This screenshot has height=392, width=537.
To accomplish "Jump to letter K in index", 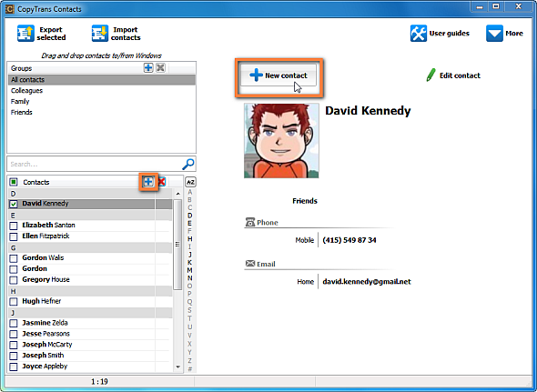I will [189, 263].
